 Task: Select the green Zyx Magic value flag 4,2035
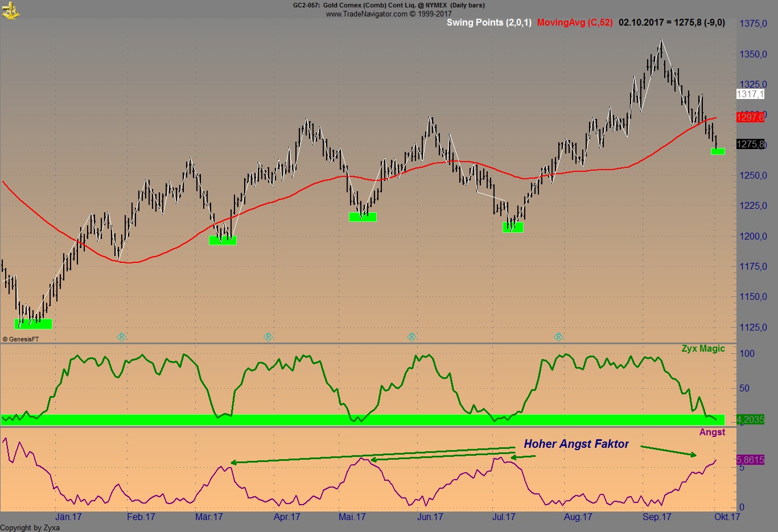(x=750, y=420)
